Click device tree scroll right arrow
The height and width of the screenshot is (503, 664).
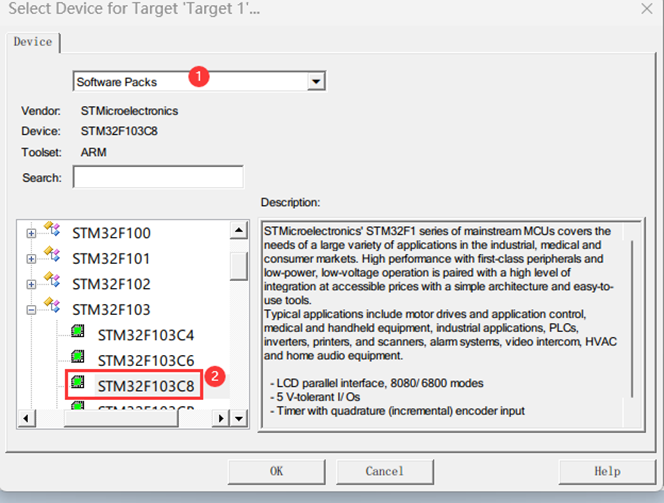[x=221, y=419]
